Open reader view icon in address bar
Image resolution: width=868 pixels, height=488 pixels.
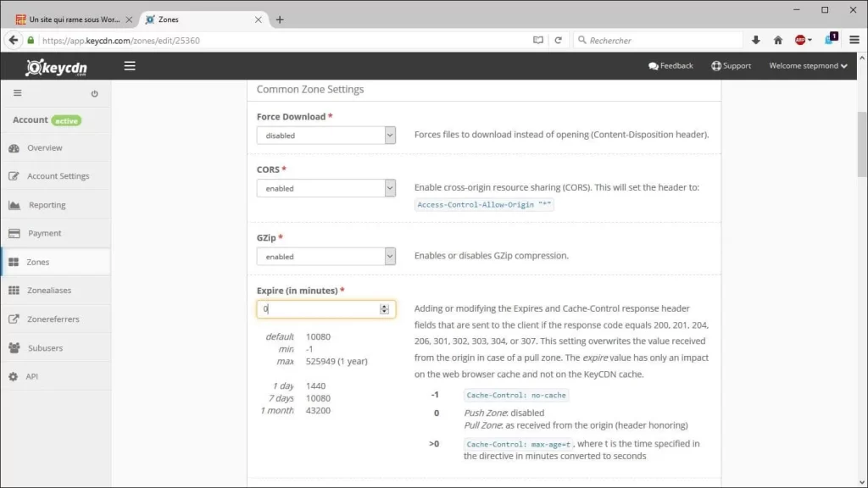pyautogui.click(x=538, y=40)
